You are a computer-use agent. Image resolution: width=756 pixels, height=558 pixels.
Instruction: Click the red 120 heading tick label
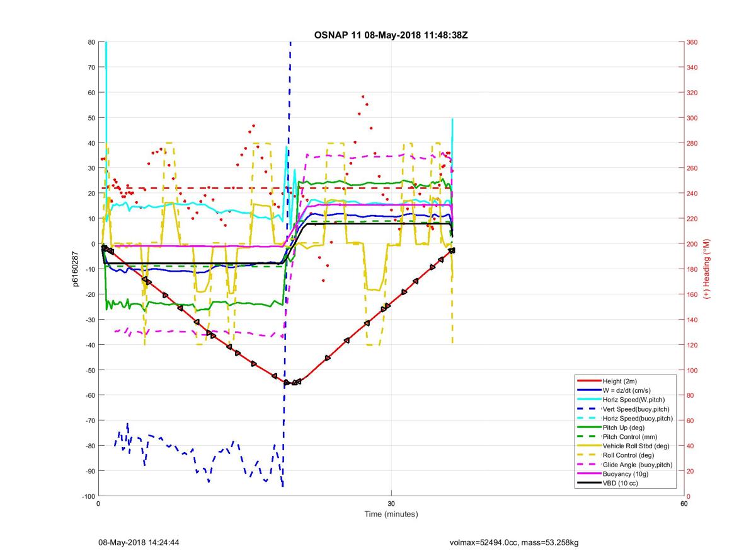click(693, 345)
